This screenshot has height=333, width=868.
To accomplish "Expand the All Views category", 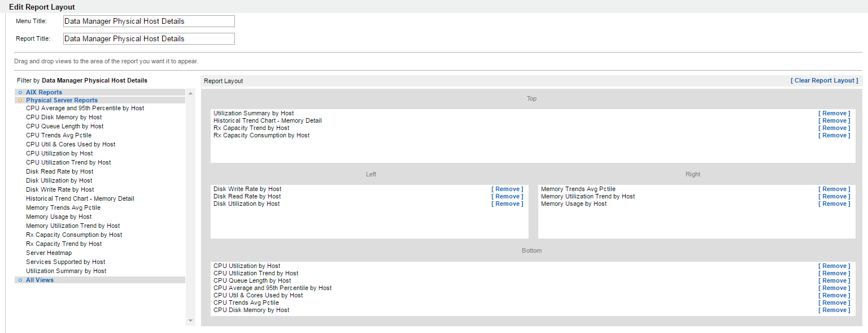I will pyautogui.click(x=40, y=280).
